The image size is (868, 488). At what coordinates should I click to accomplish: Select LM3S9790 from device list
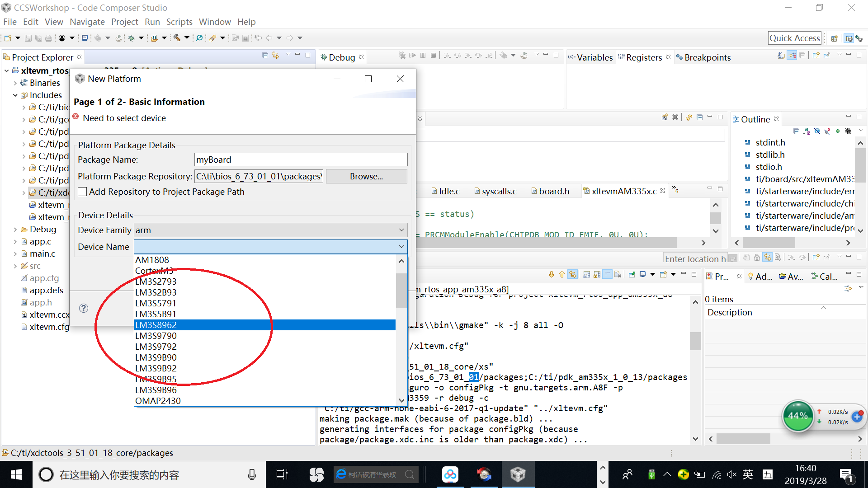[156, 336]
